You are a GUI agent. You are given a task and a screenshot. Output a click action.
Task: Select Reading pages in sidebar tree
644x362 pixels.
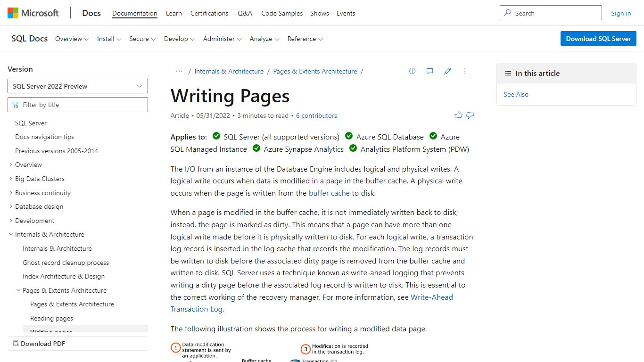[x=51, y=318]
